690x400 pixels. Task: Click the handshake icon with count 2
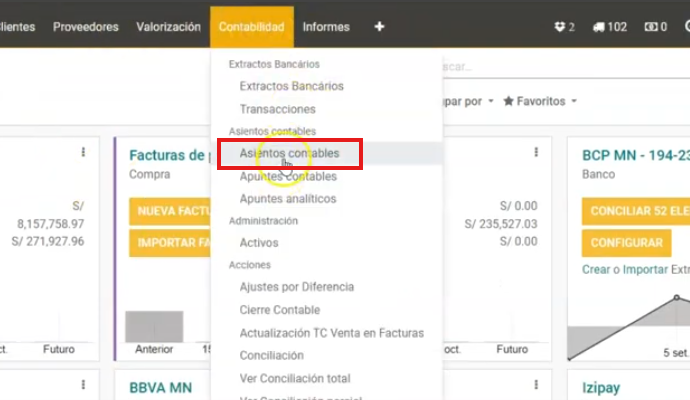[x=564, y=27]
